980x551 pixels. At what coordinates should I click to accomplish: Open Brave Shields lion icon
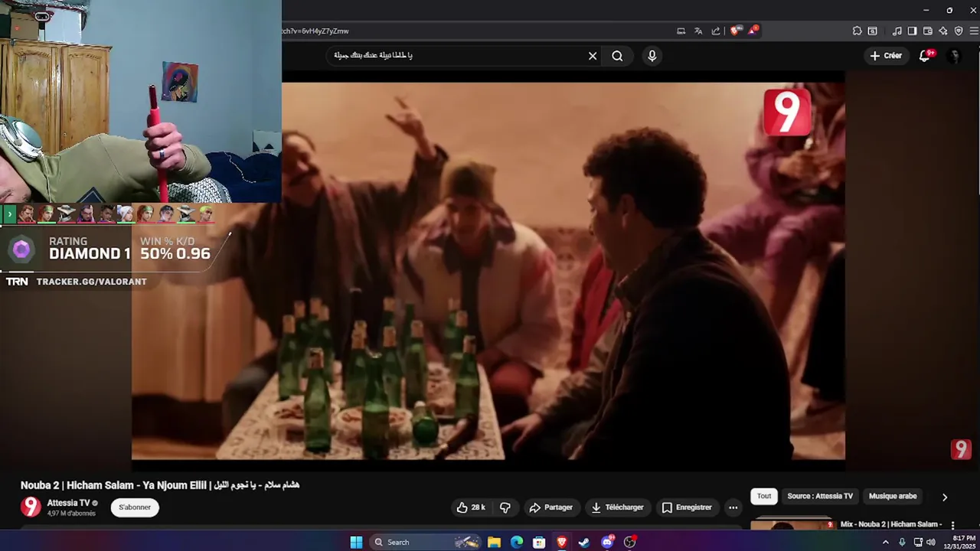[x=735, y=31]
